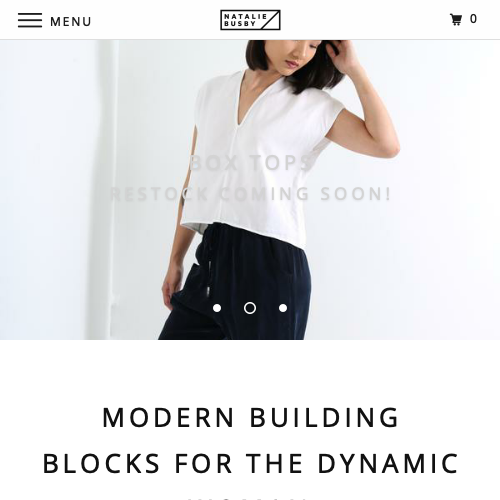Screen dimensions: 500x500
Task: Click the Natalie Busby logo
Action: pos(250,20)
